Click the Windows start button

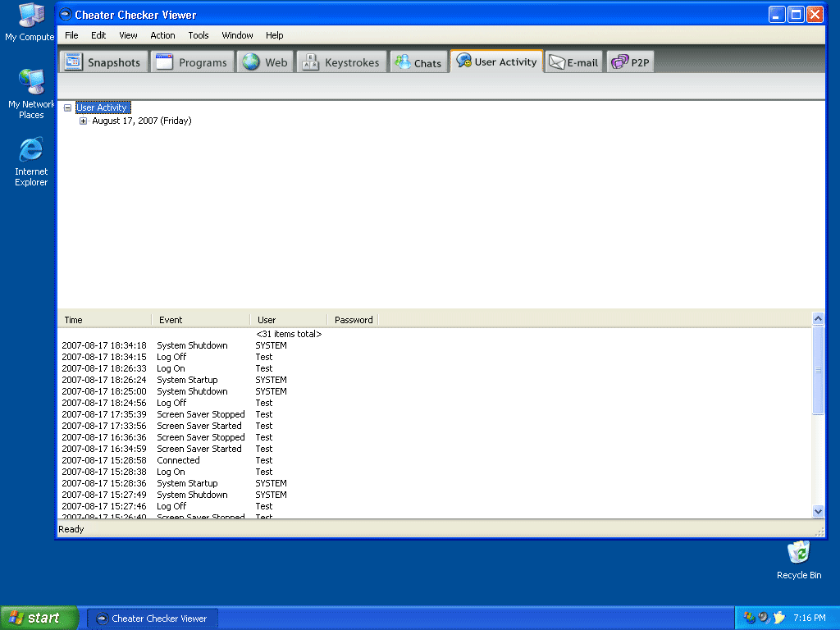(x=39, y=618)
